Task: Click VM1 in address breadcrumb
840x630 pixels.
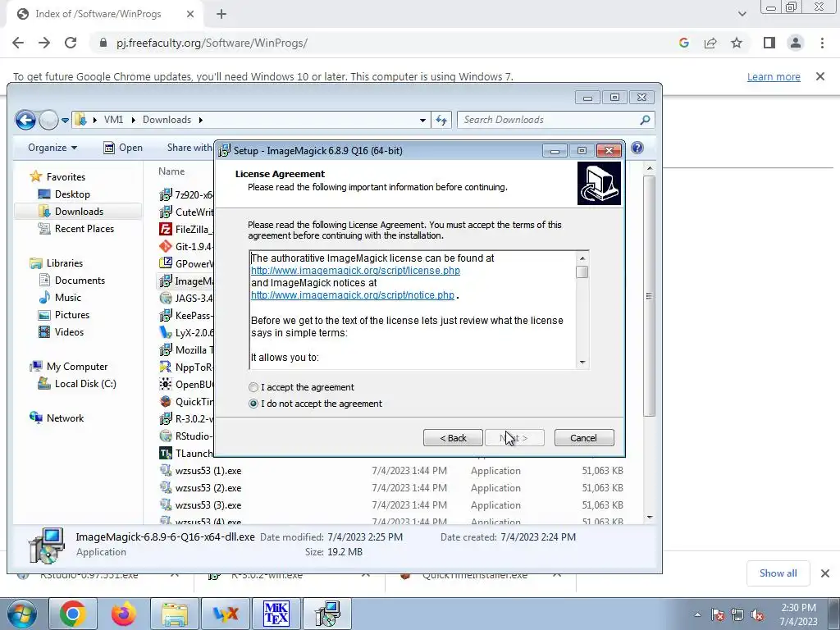Action: tap(113, 120)
